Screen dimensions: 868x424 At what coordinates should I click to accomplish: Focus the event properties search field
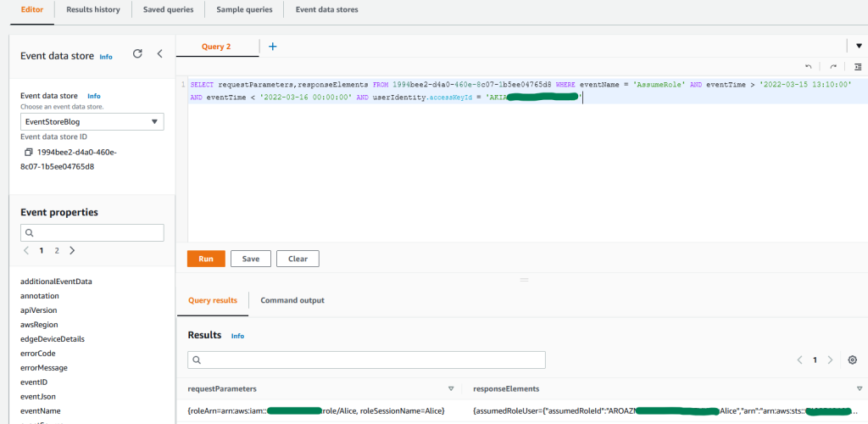tap(92, 232)
